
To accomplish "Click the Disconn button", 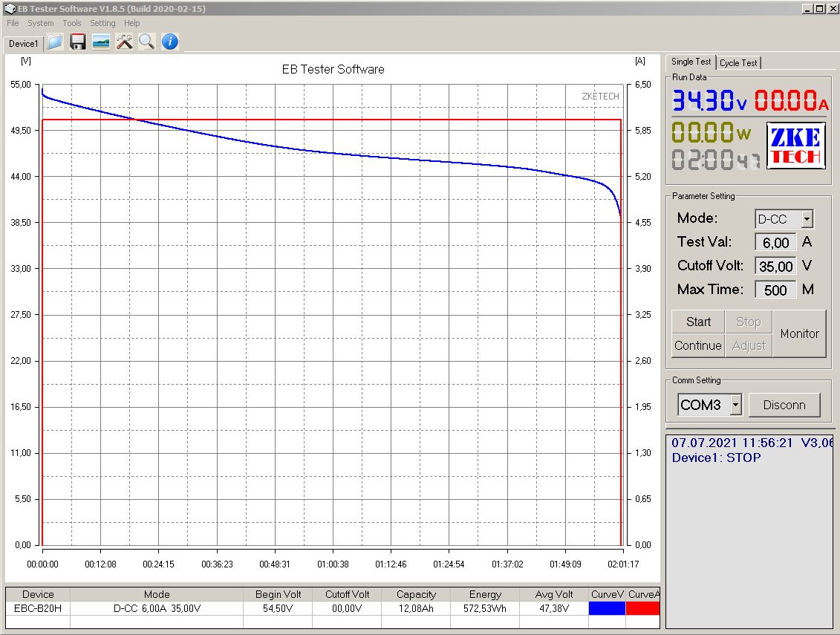I will click(x=784, y=405).
